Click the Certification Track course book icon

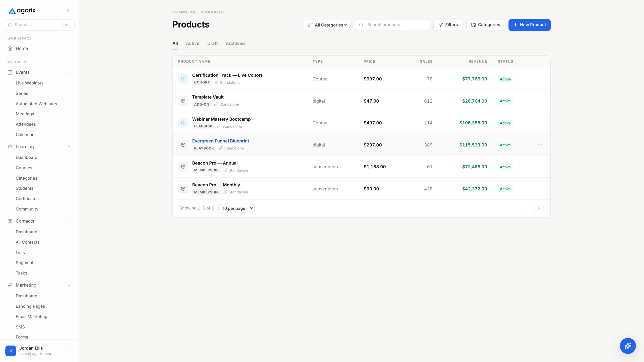pyautogui.click(x=183, y=79)
